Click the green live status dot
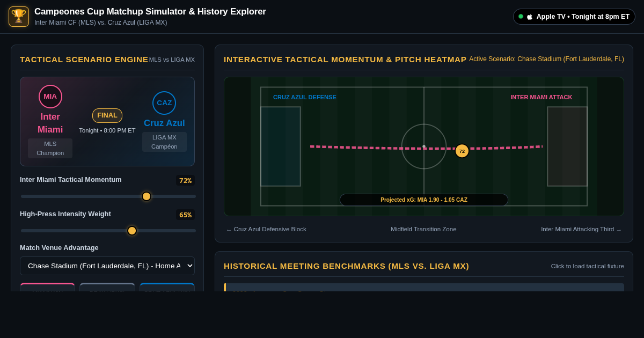The height and width of the screenshot is (338, 644). pos(521,17)
